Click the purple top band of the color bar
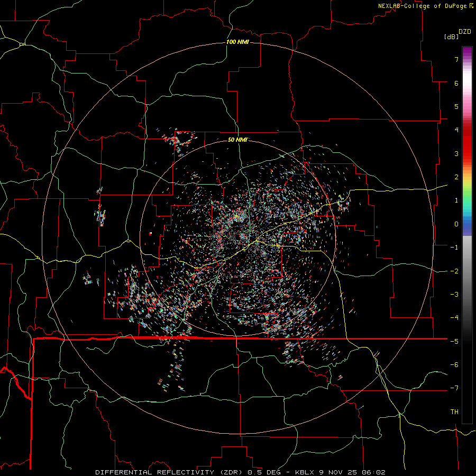 pos(467,51)
